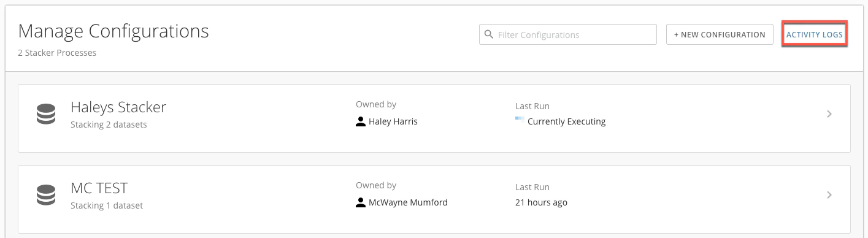Click the '2 Stacker Processes' count text
The width and height of the screenshot is (868, 238).
click(x=57, y=53)
